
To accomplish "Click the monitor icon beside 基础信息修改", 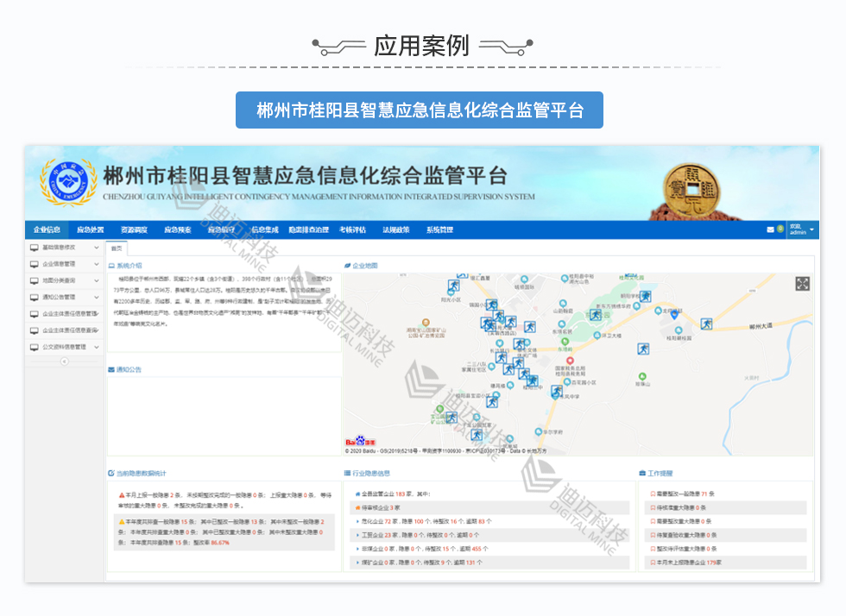I will [35, 248].
